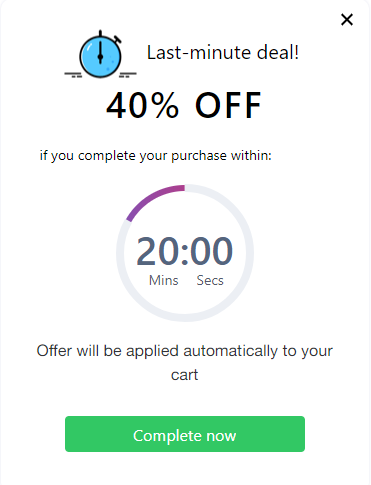Click the word cart below the offer text
371x485 pixels.
pyautogui.click(x=184, y=375)
